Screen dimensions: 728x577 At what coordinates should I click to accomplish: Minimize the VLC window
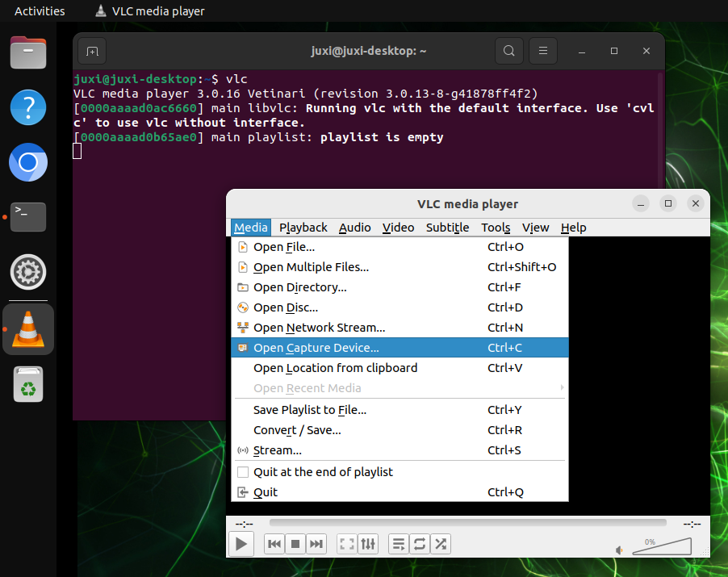(641, 203)
